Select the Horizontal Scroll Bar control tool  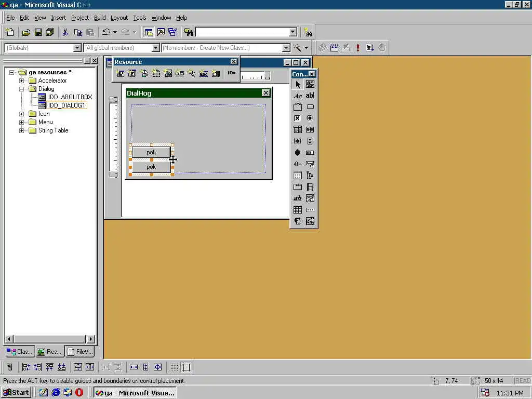298,141
